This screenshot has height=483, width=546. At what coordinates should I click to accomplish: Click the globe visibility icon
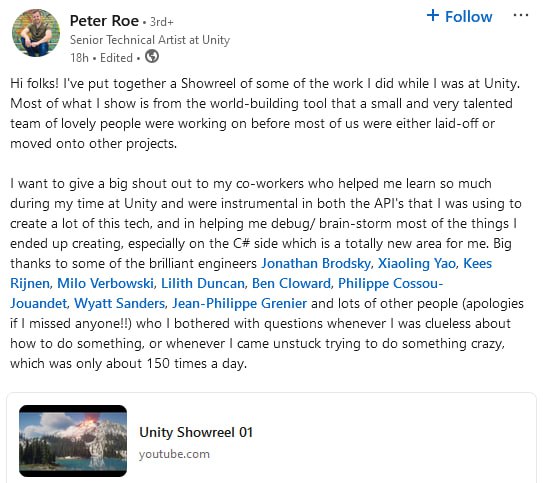pyautogui.click(x=152, y=56)
